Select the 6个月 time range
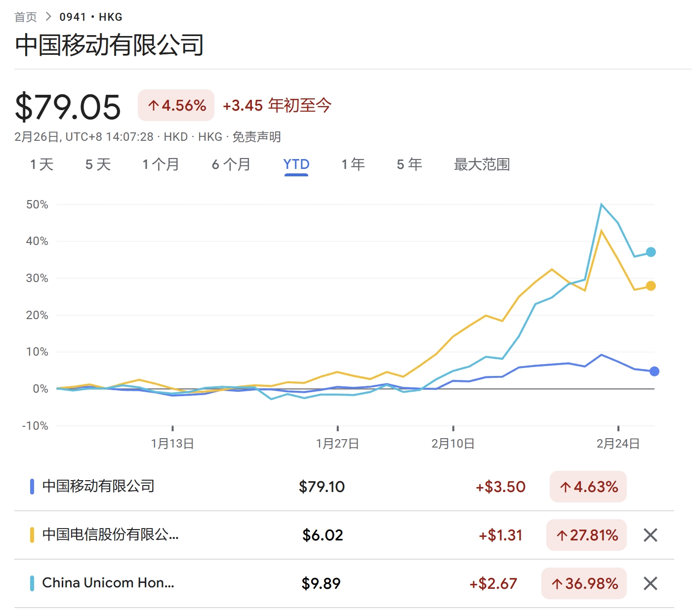The width and height of the screenshot is (692, 616). pyautogui.click(x=231, y=164)
